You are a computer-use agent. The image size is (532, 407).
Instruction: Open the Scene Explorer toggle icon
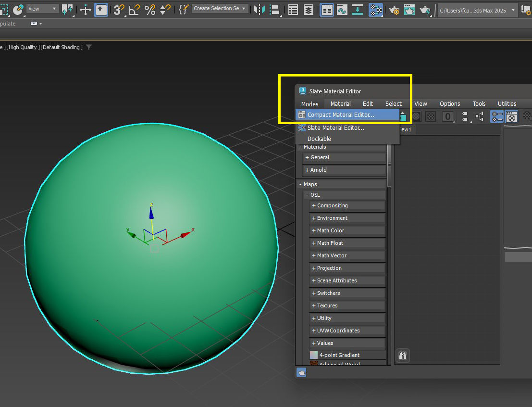pyautogui.click(x=293, y=10)
